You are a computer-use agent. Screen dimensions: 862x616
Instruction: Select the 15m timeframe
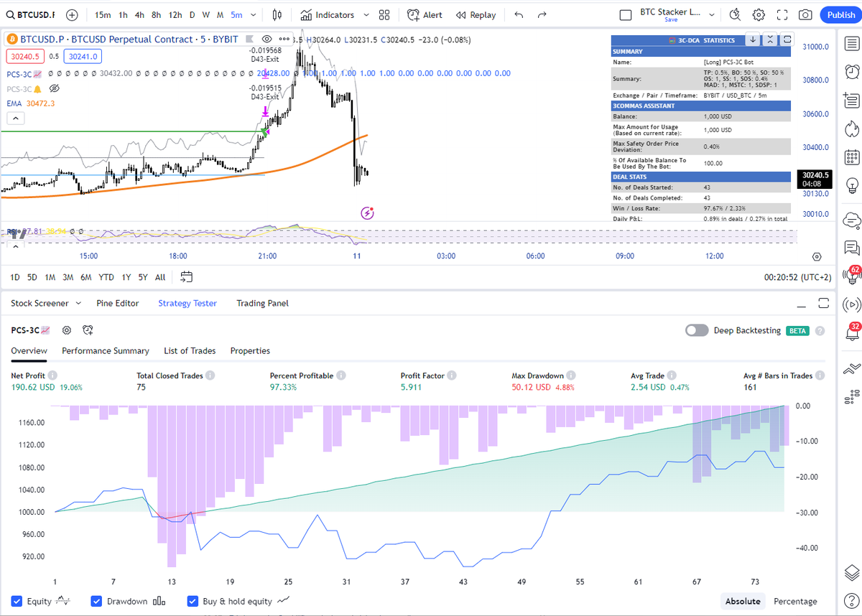coord(103,14)
